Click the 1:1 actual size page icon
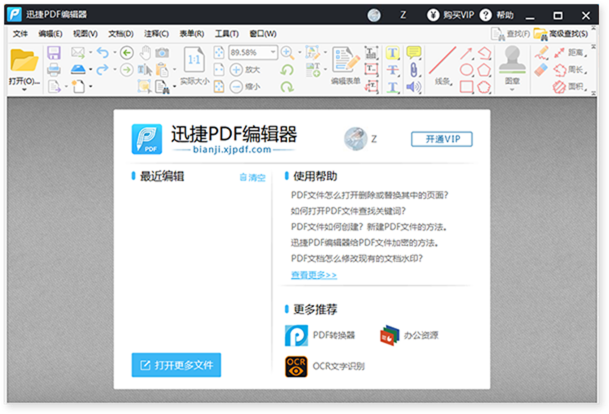Screen dimensions: 609x414 (194, 59)
